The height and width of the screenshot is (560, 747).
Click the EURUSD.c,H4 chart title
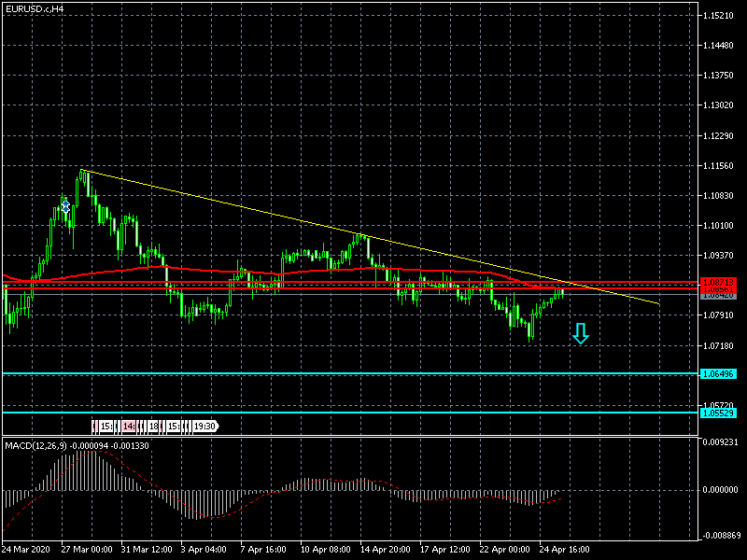pos(35,8)
